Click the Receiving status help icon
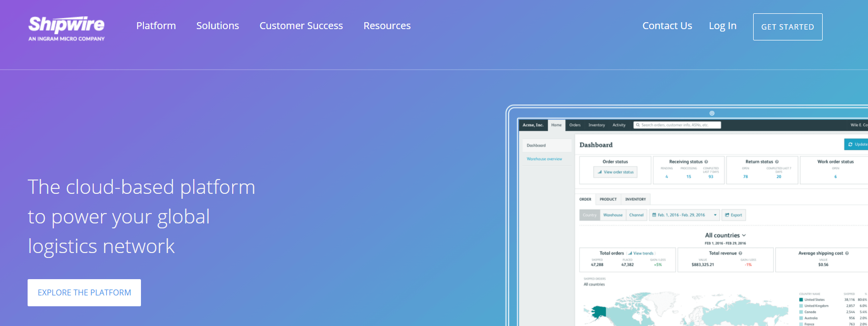The width and height of the screenshot is (868, 326). (706, 162)
